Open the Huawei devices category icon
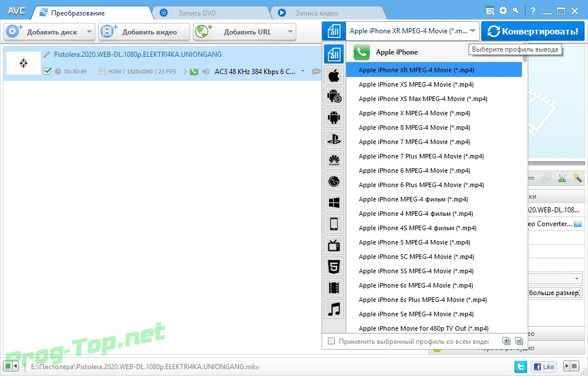 [334, 161]
